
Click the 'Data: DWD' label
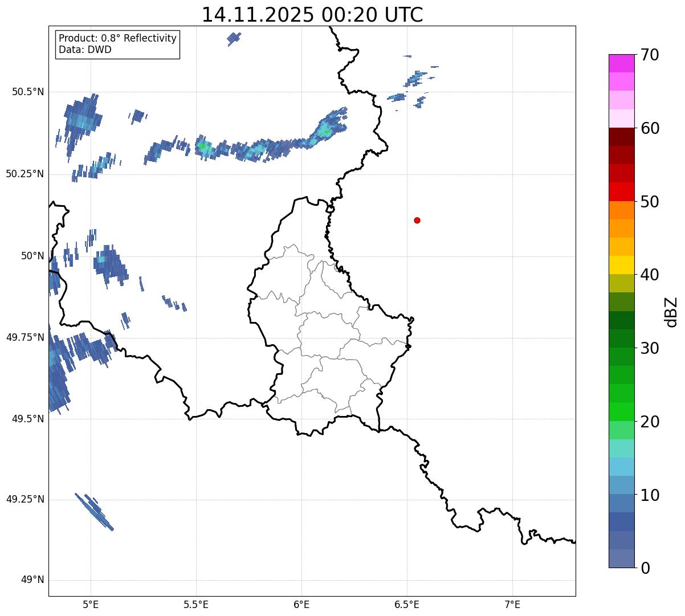coord(85,50)
